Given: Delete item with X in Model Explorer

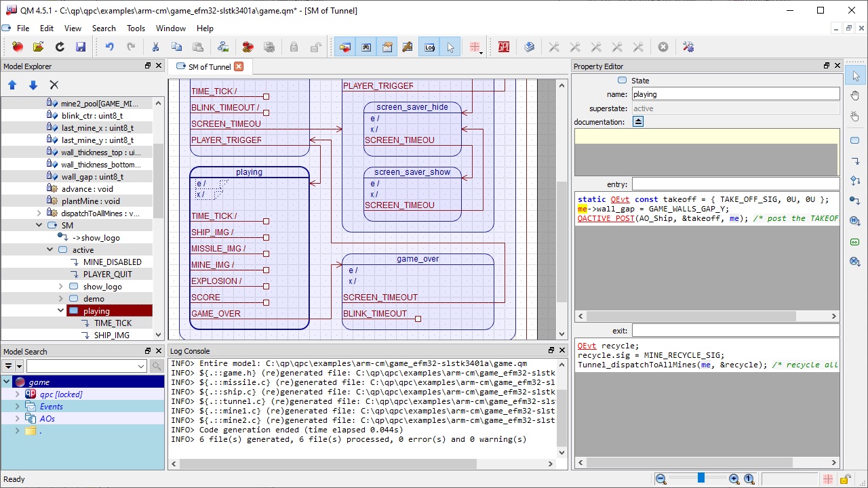Looking at the screenshot, I should [54, 85].
